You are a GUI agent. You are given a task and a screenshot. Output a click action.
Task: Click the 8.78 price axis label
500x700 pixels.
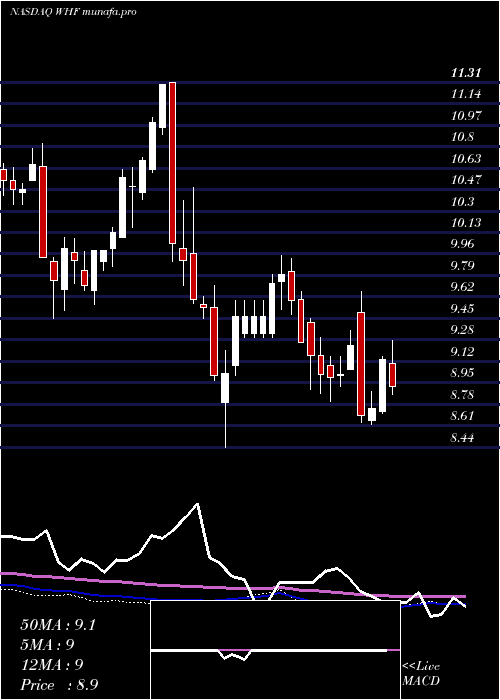[463, 395]
